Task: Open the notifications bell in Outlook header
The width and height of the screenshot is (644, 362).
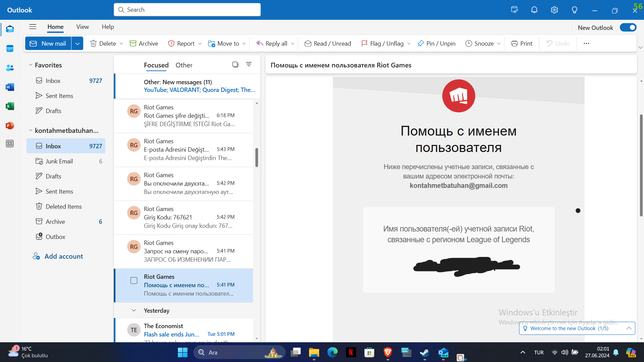Action: pos(534,10)
